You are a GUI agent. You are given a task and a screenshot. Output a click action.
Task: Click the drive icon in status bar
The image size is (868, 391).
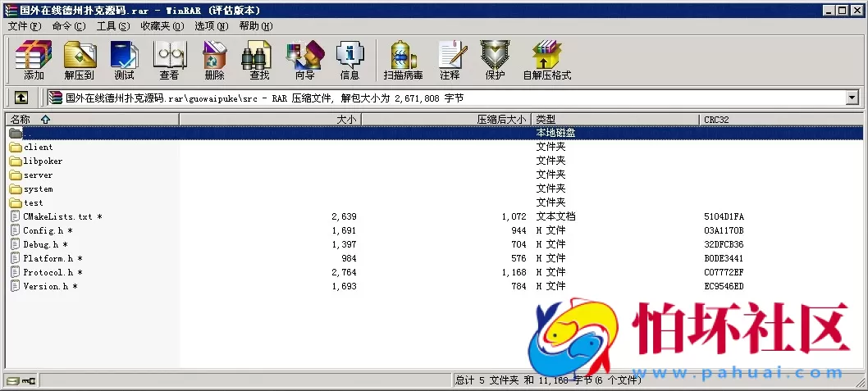(11, 381)
